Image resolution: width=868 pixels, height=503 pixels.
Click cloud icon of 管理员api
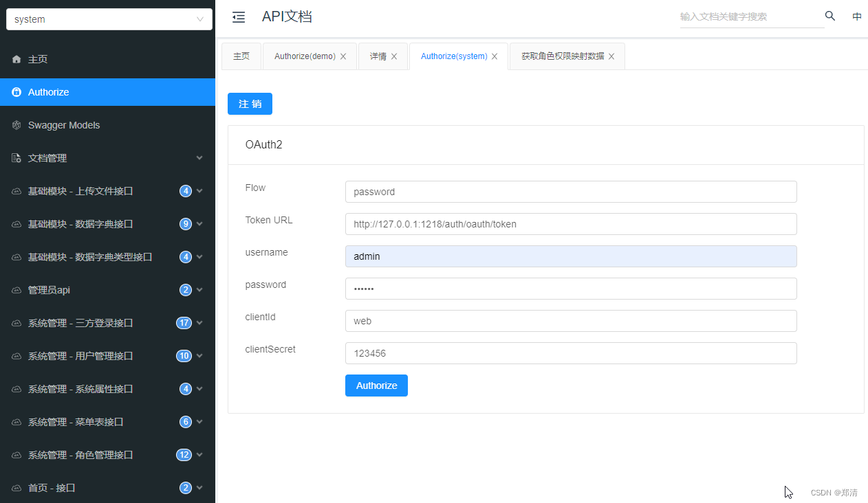click(x=17, y=291)
